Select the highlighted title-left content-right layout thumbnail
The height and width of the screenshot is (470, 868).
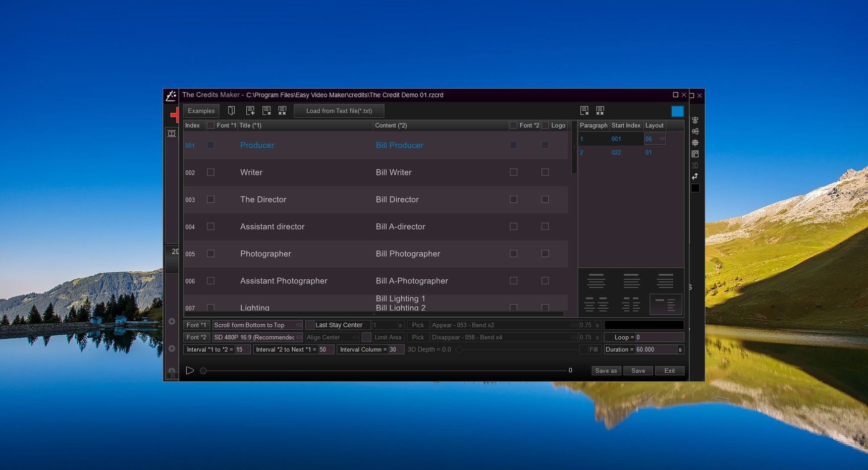point(665,304)
